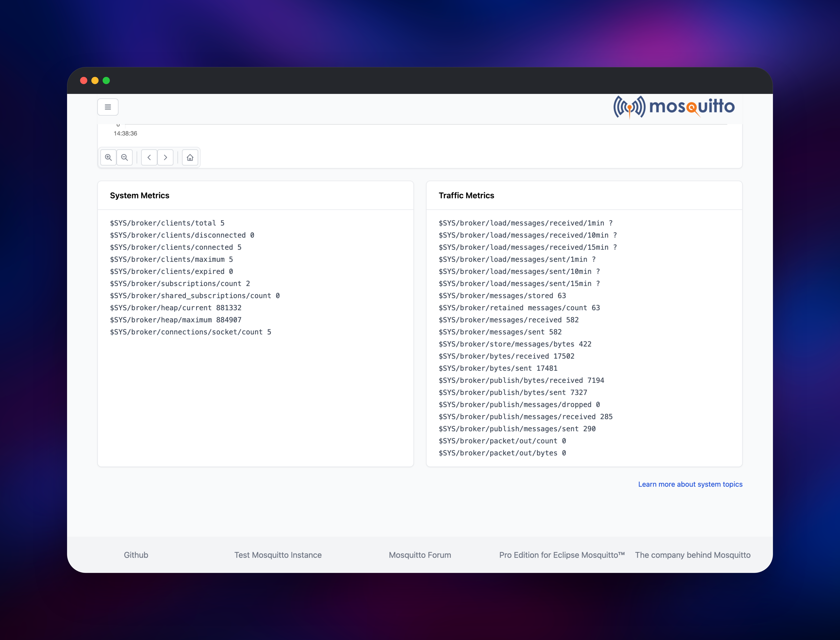Click load/messages/sent/1min metric row
Viewport: 840px width, 640px height.
coord(517,259)
